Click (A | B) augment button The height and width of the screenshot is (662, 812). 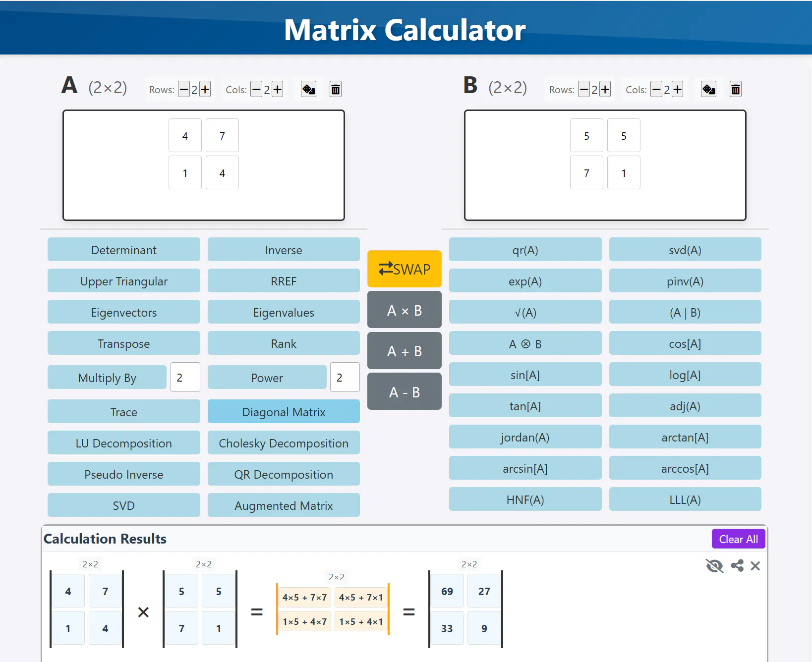pos(685,312)
